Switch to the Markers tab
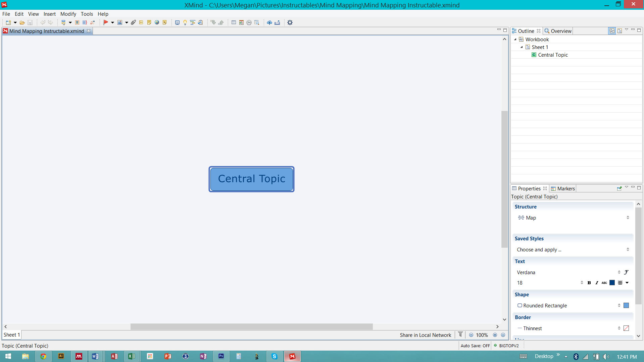This screenshot has height=362, width=644. coord(563,189)
